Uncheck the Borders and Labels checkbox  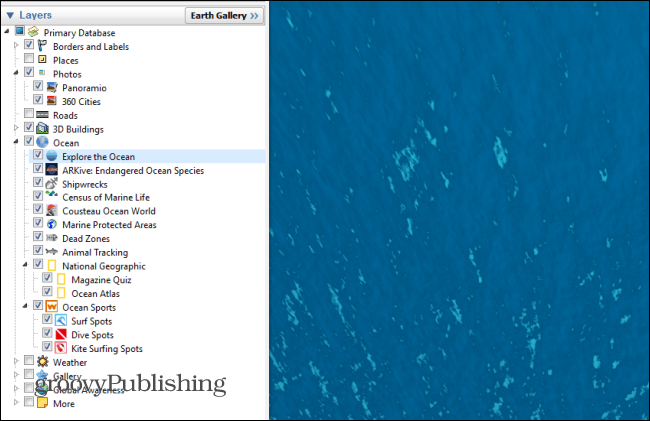(x=29, y=44)
